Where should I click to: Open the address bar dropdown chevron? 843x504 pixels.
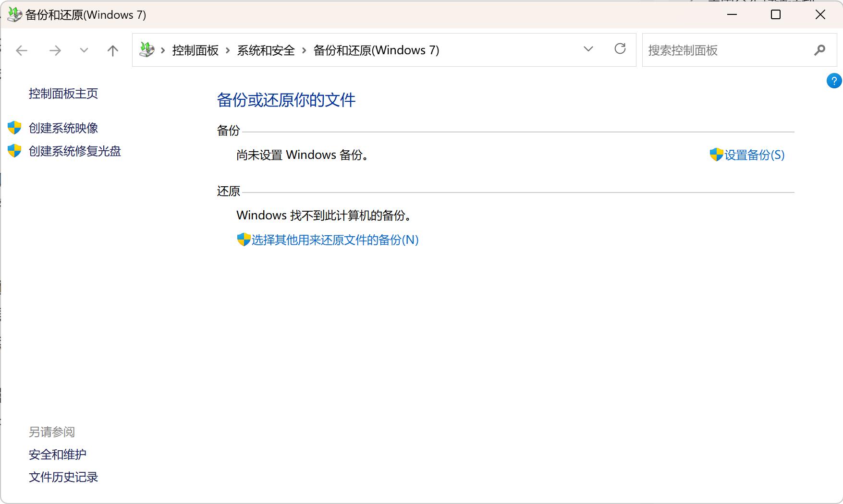588,49
